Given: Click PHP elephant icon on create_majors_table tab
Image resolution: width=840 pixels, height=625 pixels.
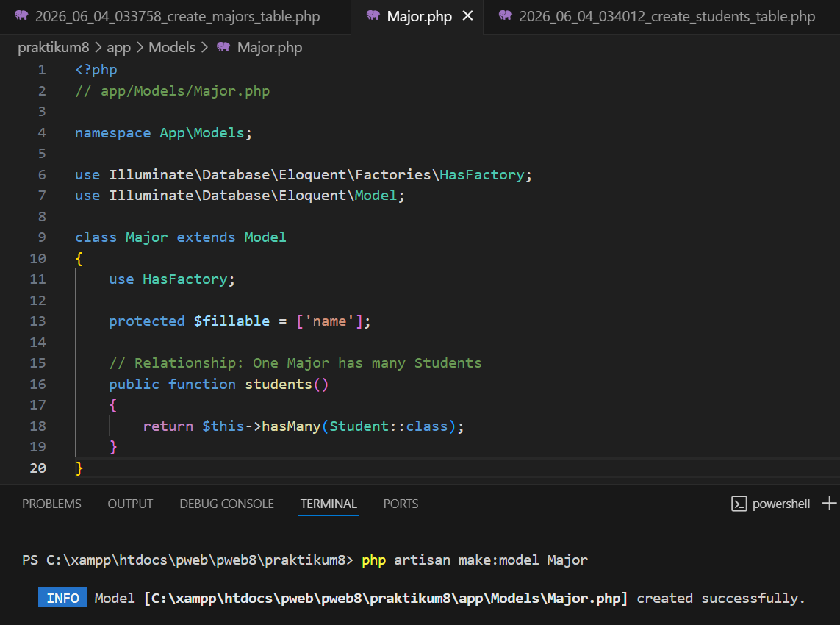Looking at the screenshot, I should 21,15.
